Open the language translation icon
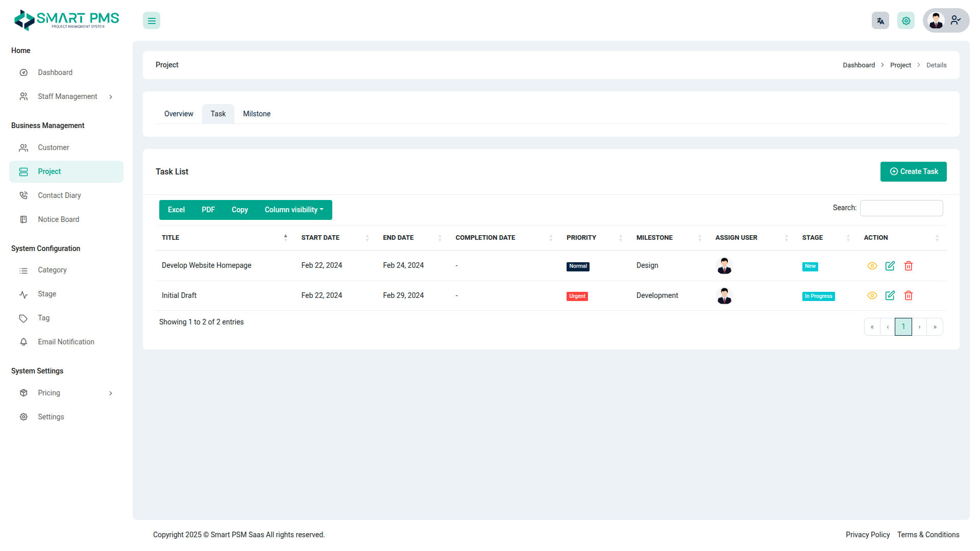This screenshot has height=551, width=980. coord(880,21)
